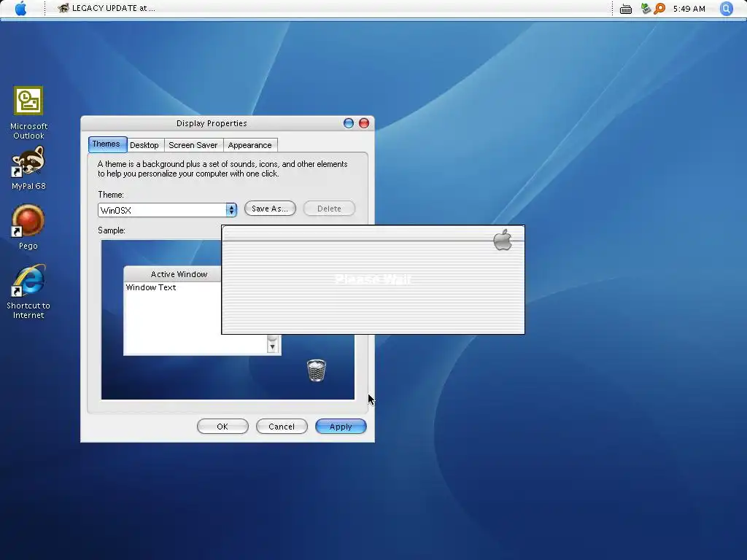Click the clock showing 5:49 AM
747x560 pixels.
689,9
